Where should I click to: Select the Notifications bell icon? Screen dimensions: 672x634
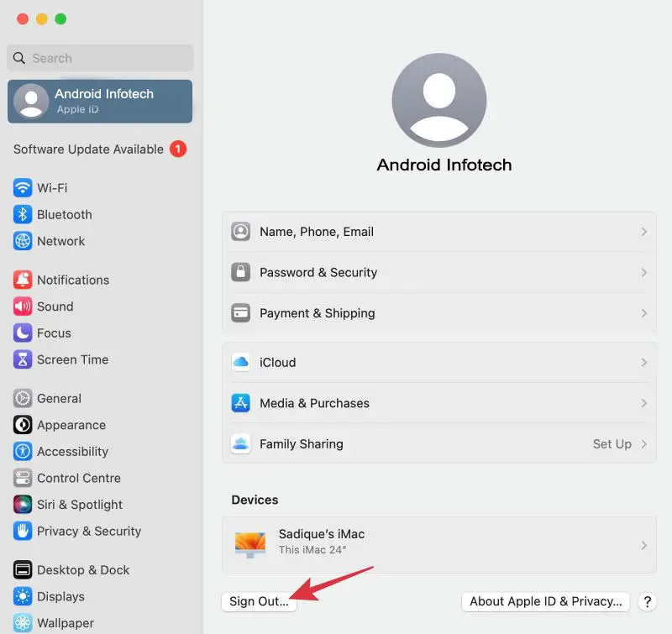tap(23, 280)
